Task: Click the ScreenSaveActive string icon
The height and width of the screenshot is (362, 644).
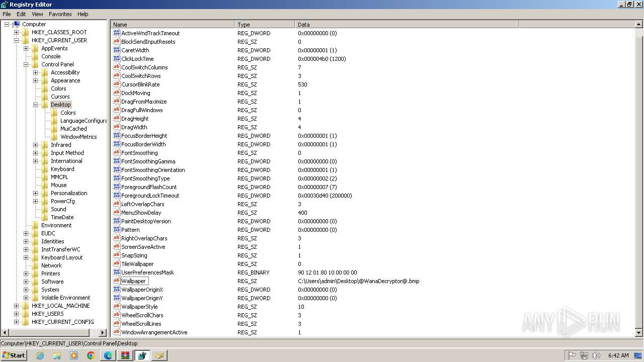Action: [x=117, y=247]
